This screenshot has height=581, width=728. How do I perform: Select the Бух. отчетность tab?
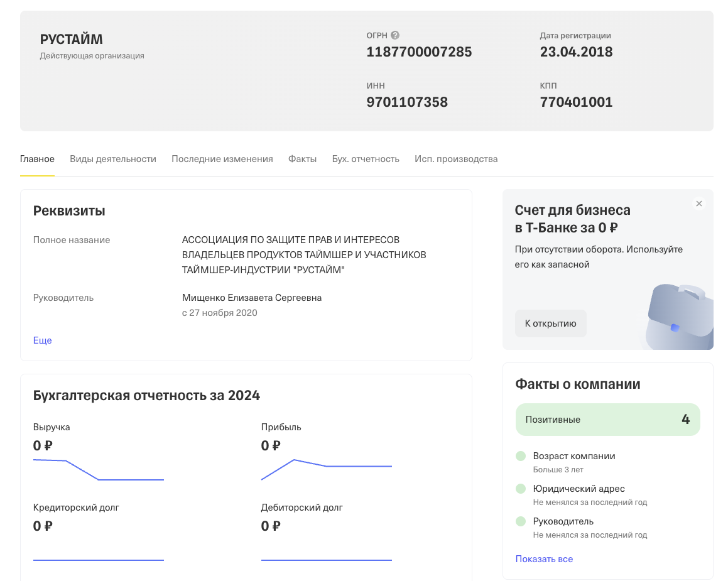[x=366, y=159]
